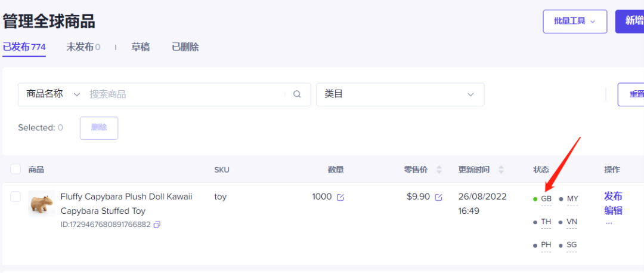Open the 已删除 tab

[185, 47]
